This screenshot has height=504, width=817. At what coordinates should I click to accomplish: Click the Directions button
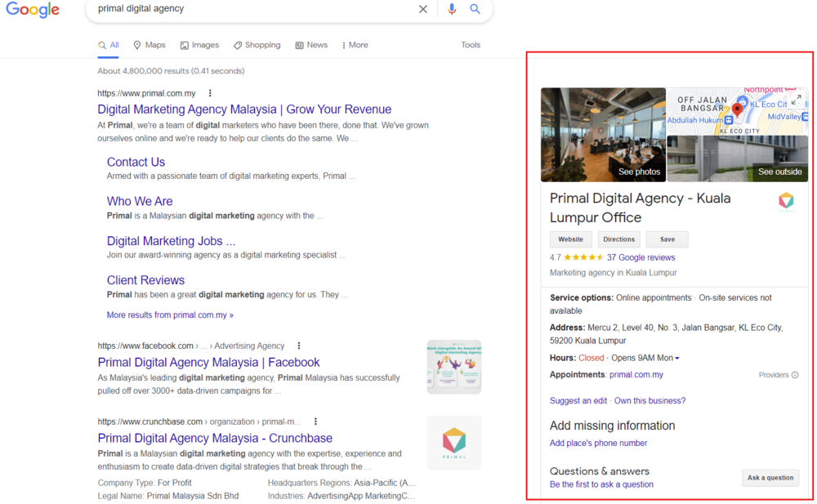(x=619, y=240)
